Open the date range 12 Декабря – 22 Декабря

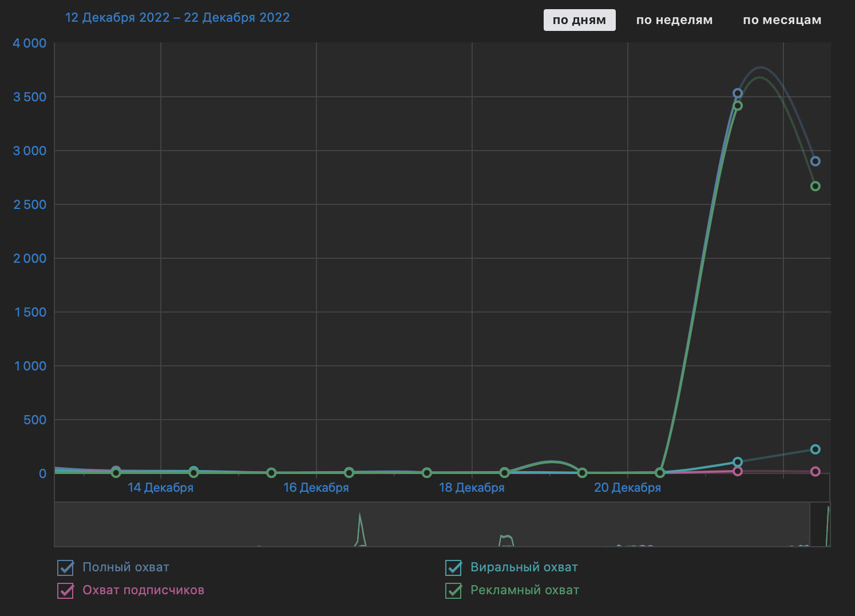pyautogui.click(x=177, y=18)
